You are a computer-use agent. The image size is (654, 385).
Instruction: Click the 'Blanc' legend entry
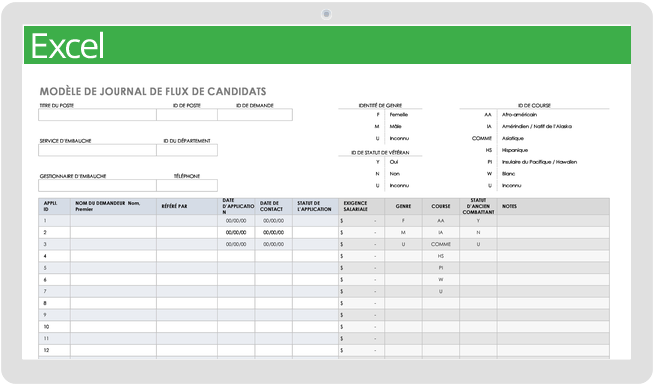coord(508,174)
